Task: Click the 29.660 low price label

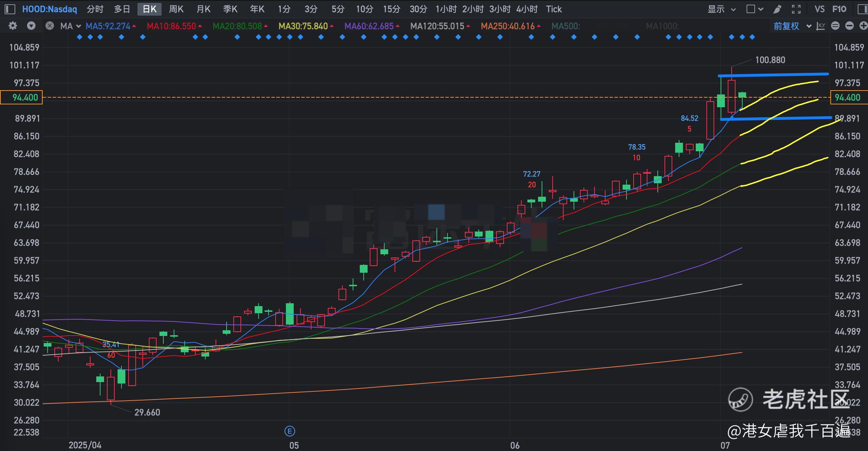Action: click(x=147, y=412)
